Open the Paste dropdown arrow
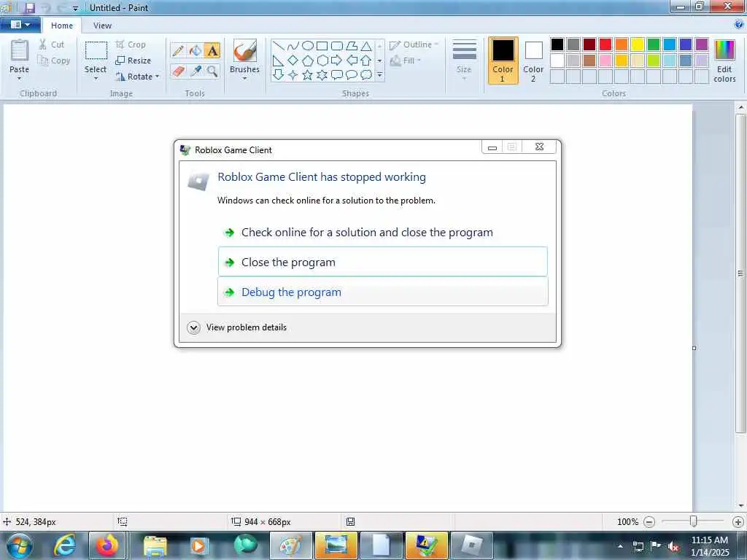The width and height of the screenshot is (747, 560). 20,79
